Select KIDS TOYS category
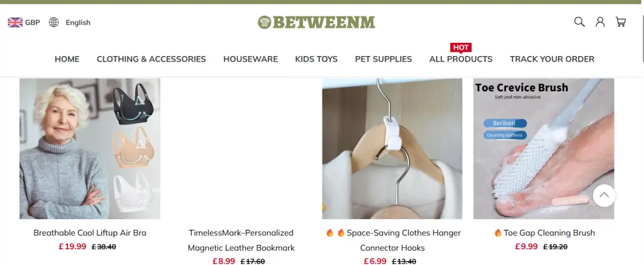This screenshot has height=265, width=644. coord(316,59)
